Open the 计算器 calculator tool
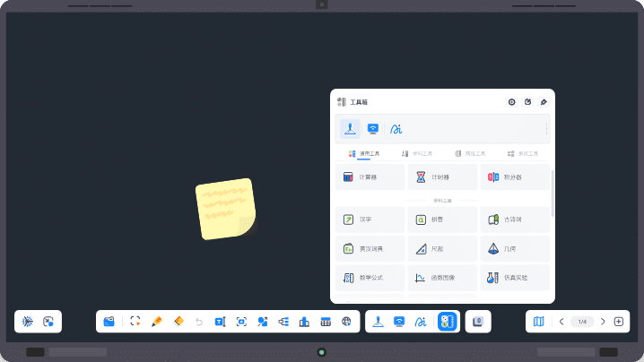This screenshot has width=644, height=362. (370, 177)
